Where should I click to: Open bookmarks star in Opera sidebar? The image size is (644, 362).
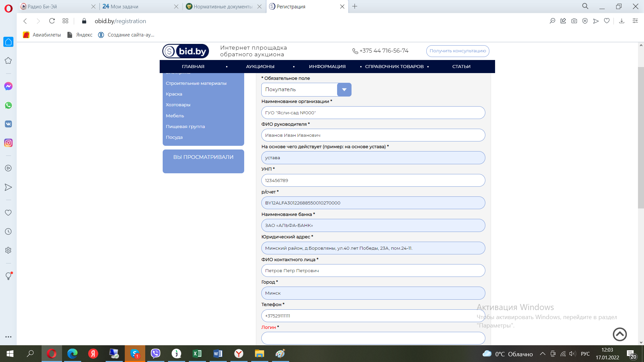tap(8, 61)
